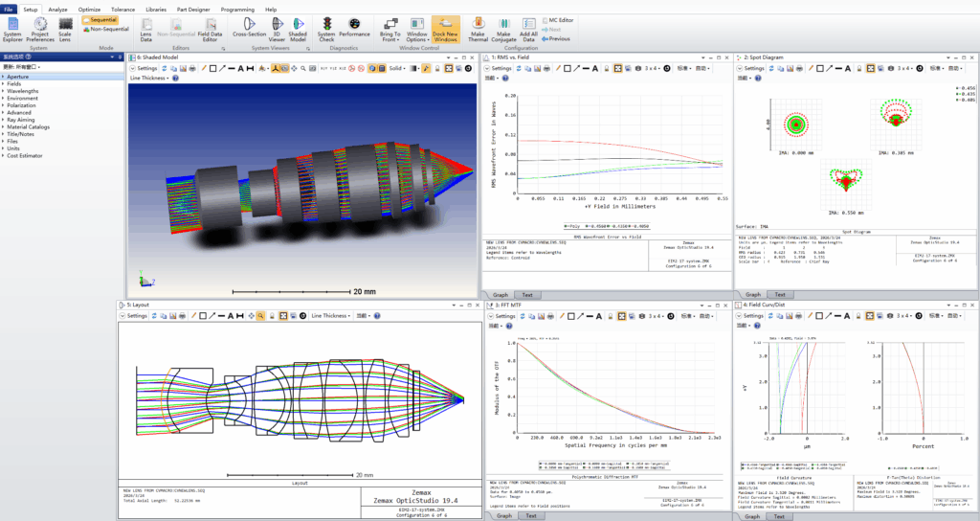Open the Analyze ribbon tab

57,9
